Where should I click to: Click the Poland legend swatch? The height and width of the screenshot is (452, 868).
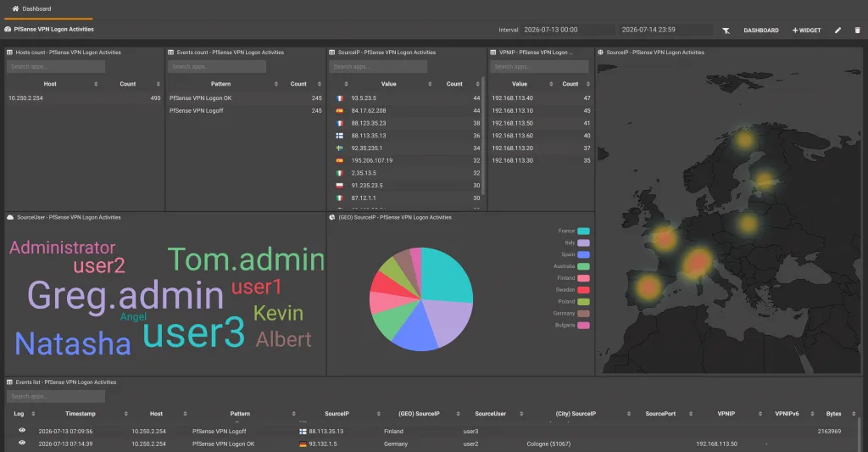[583, 302]
